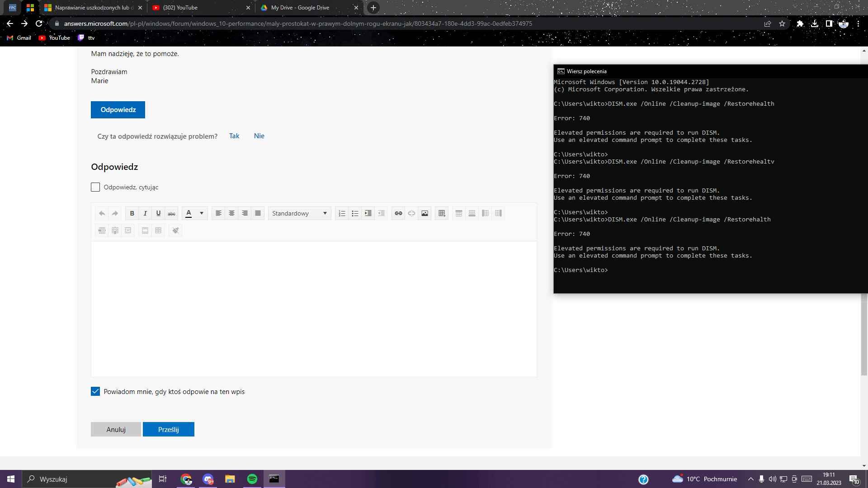
Task: Check the 'Odpowiedz, cytując' checkbox
Action: coord(95,187)
